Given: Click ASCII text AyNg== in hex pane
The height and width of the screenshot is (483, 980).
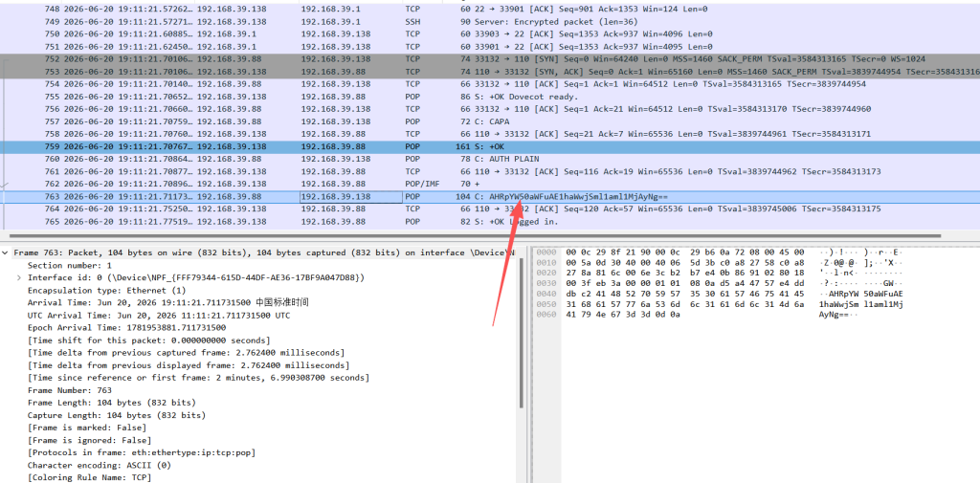Looking at the screenshot, I should [x=834, y=315].
